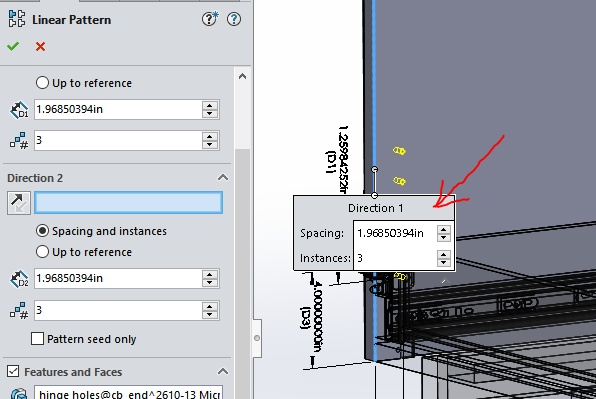Open the help question mark icon
Screen dimensions: 596x399
point(234,19)
